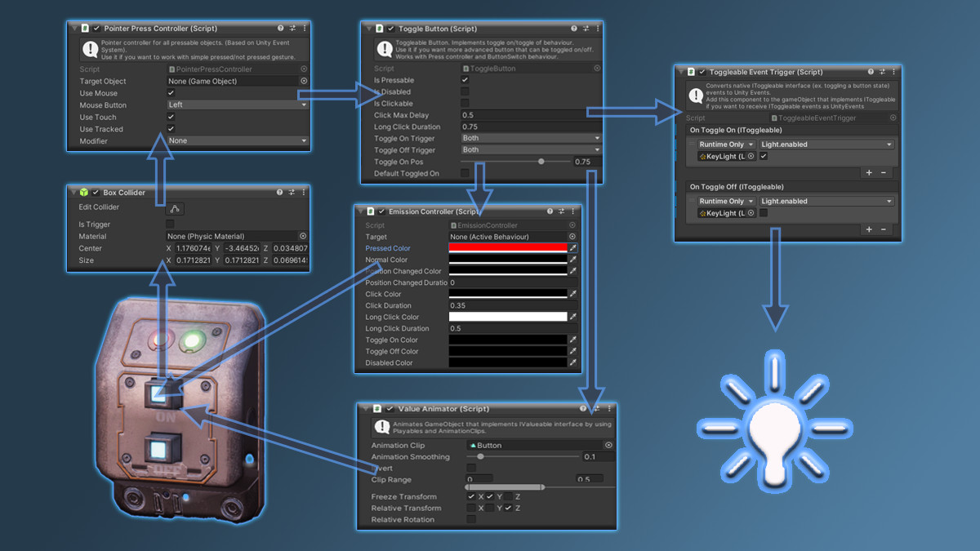The image size is (980, 551).
Task: Click the red Pressed Color swatch
Action: point(508,248)
